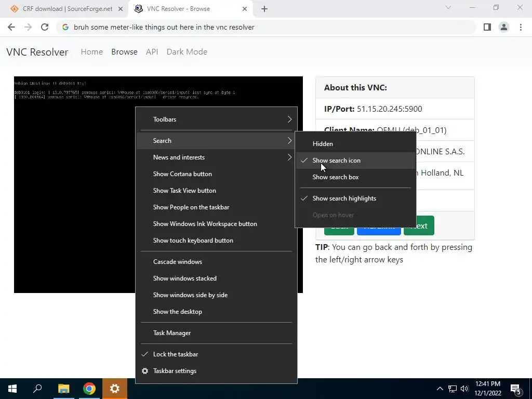Click the address bar text

tap(164, 27)
